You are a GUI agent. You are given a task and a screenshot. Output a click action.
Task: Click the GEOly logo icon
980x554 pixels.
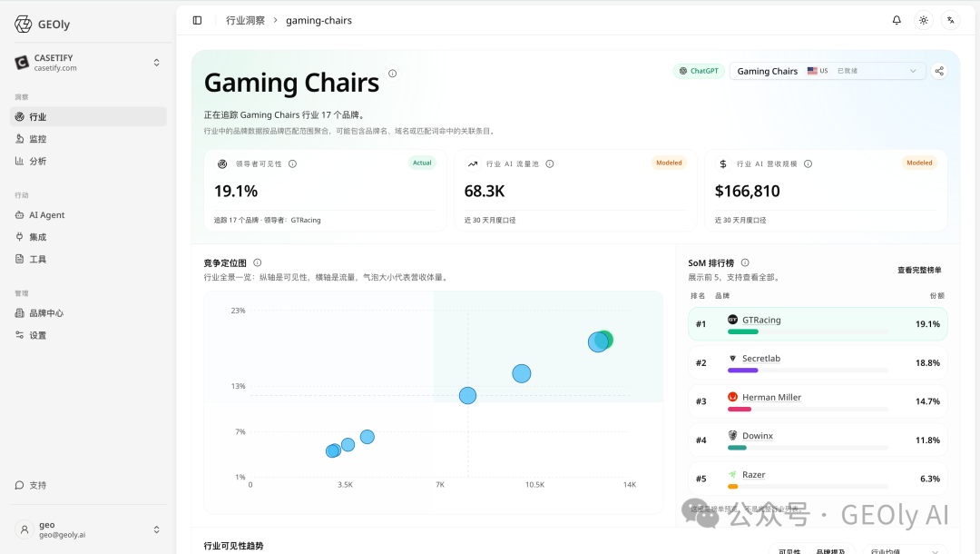[23, 25]
